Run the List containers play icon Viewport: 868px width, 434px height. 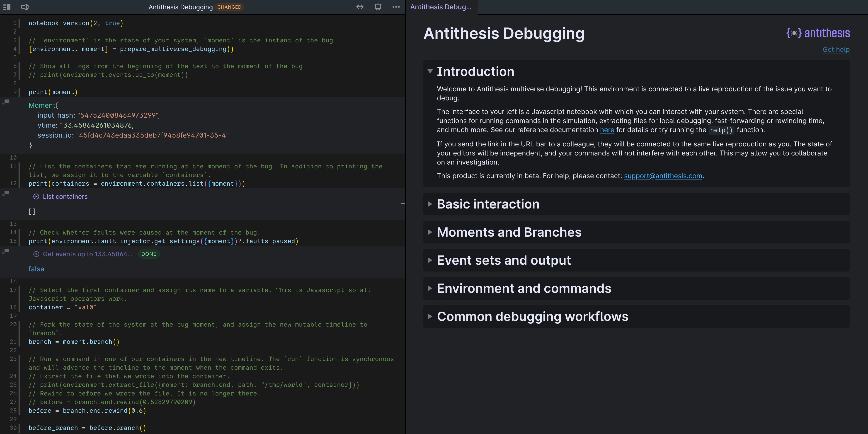pyautogui.click(x=36, y=196)
